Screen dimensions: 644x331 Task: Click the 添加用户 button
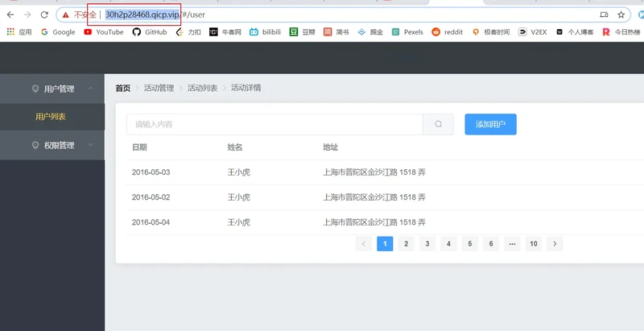[x=490, y=124]
